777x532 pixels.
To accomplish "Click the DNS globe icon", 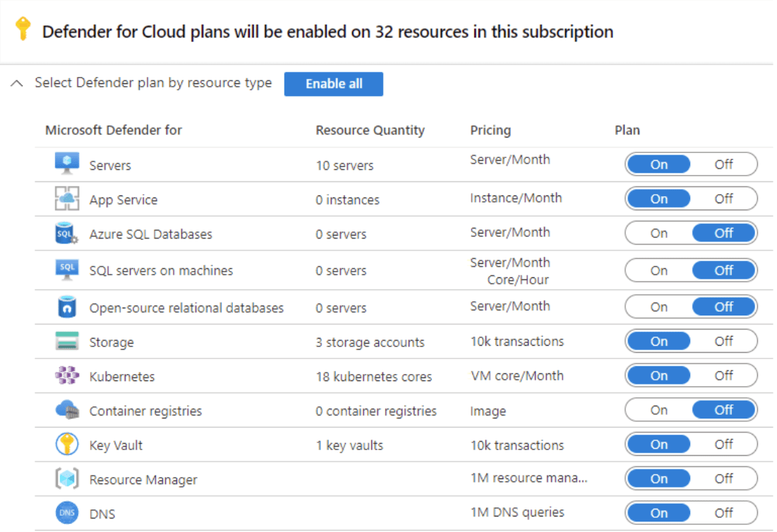I will click(x=67, y=513).
